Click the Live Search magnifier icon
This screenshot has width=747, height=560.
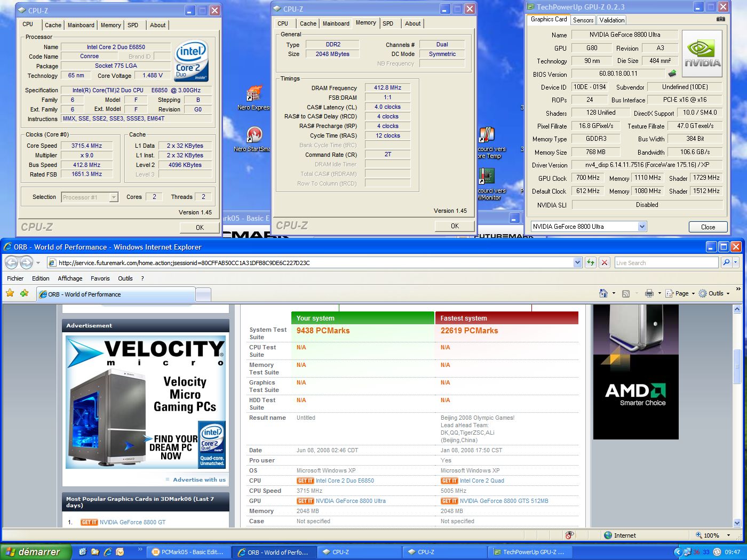pos(726,262)
